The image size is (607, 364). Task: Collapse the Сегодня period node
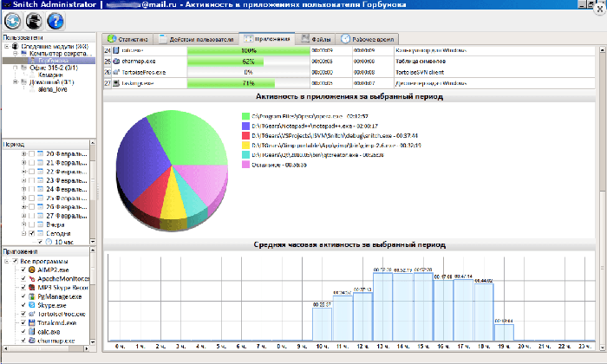tap(23, 234)
